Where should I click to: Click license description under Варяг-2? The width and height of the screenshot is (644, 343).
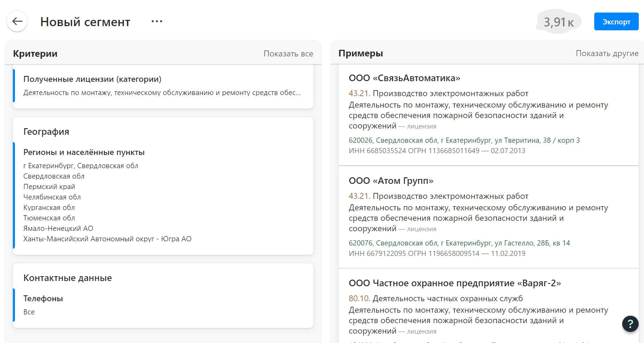[478, 320]
